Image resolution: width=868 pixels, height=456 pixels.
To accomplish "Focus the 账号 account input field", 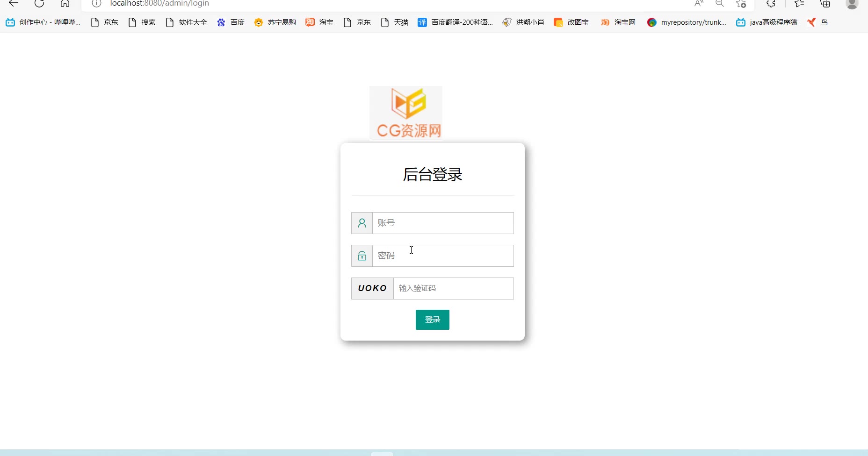I will pyautogui.click(x=443, y=223).
